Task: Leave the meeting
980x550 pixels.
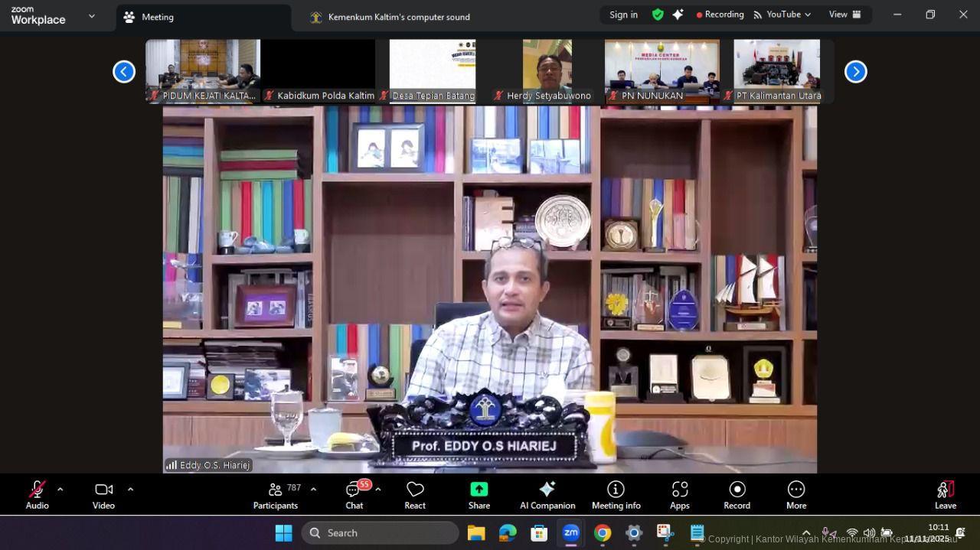Action: (x=945, y=495)
